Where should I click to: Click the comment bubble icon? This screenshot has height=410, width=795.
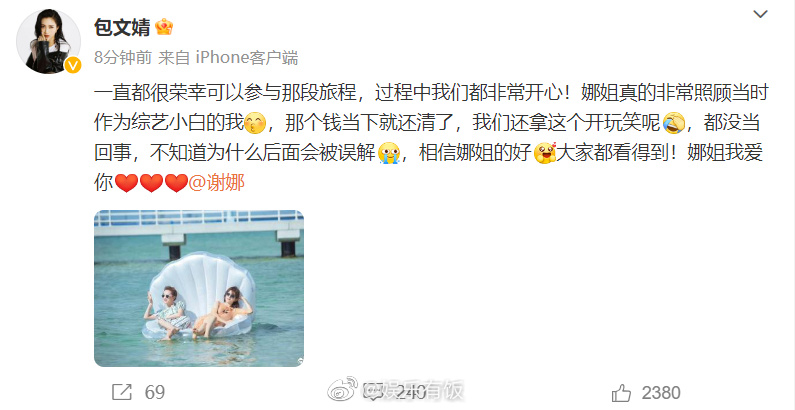tap(373, 392)
